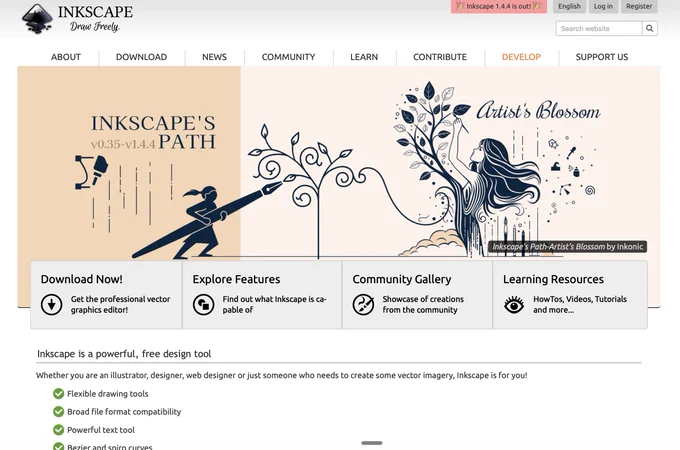Open the English language selector

[x=569, y=6]
